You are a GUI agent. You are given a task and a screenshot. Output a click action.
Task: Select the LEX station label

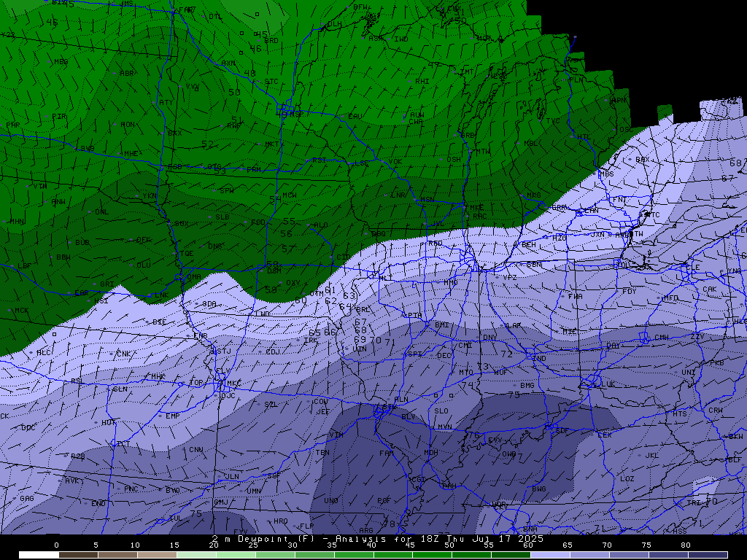point(604,435)
